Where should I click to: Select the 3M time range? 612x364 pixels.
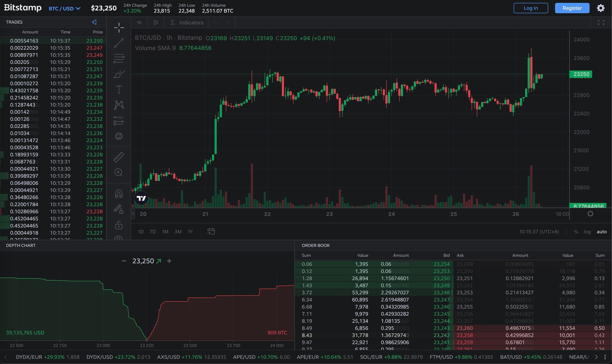pos(178,232)
